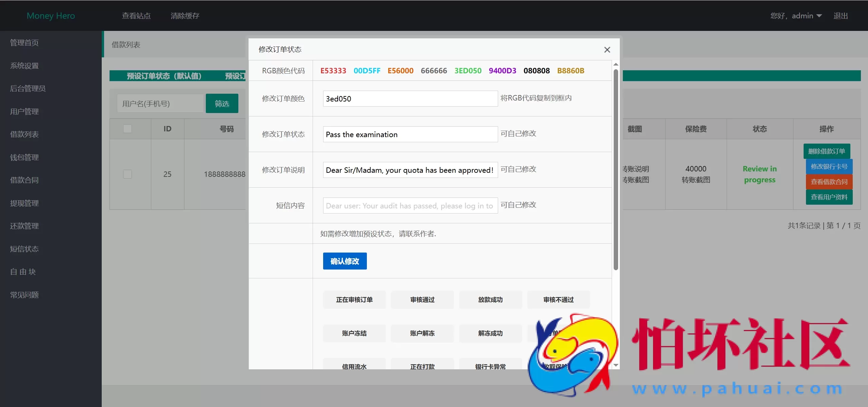Check the checkbox for order ID 25

pos(127,174)
